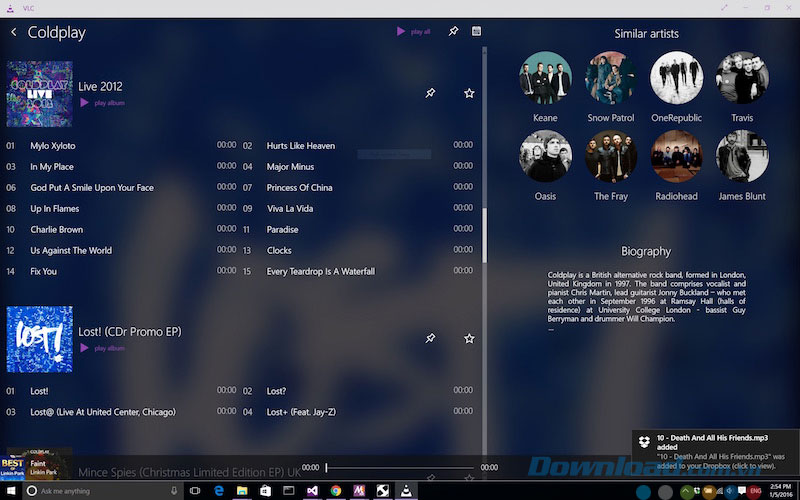Image resolution: width=800 pixels, height=500 pixels.
Task: Open similar artist OneRepublic
Action: pos(676,78)
